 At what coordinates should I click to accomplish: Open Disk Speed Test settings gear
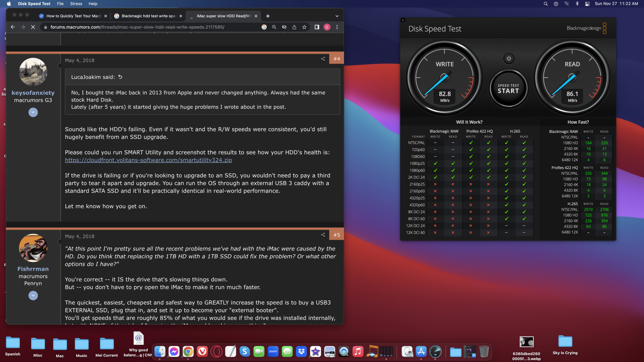click(509, 59)
